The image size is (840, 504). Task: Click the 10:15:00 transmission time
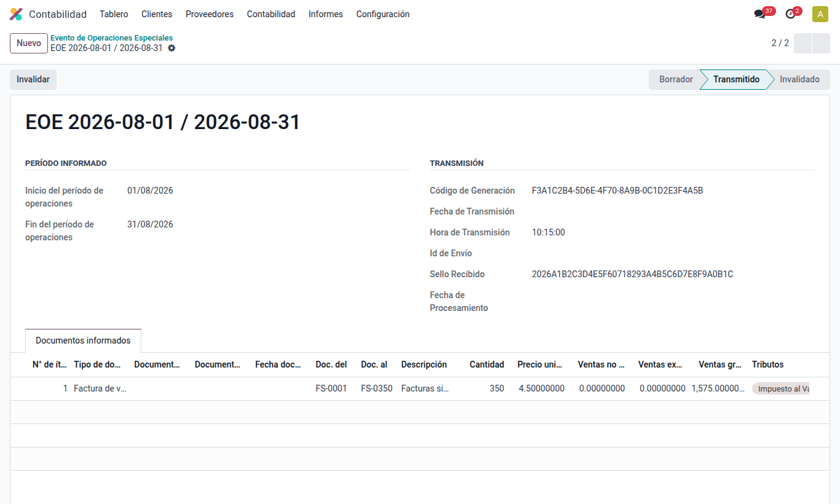[549, 232]
